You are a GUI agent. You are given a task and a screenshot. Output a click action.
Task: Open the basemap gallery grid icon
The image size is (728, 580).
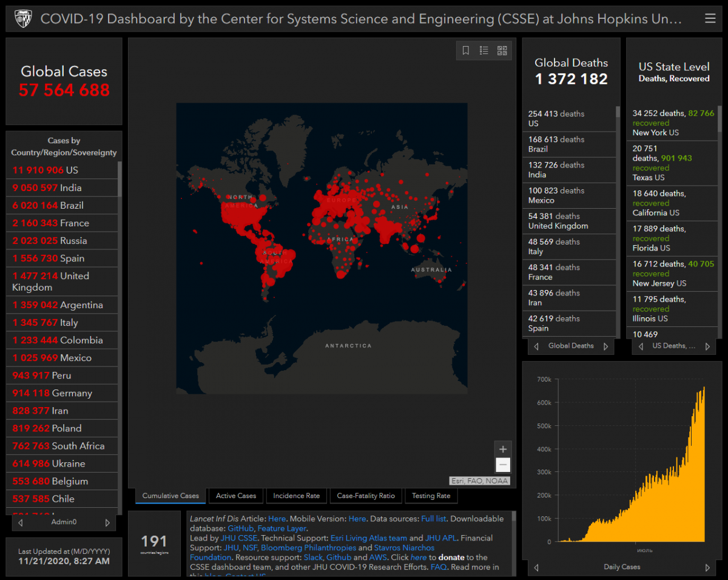[x=502, y=50]
